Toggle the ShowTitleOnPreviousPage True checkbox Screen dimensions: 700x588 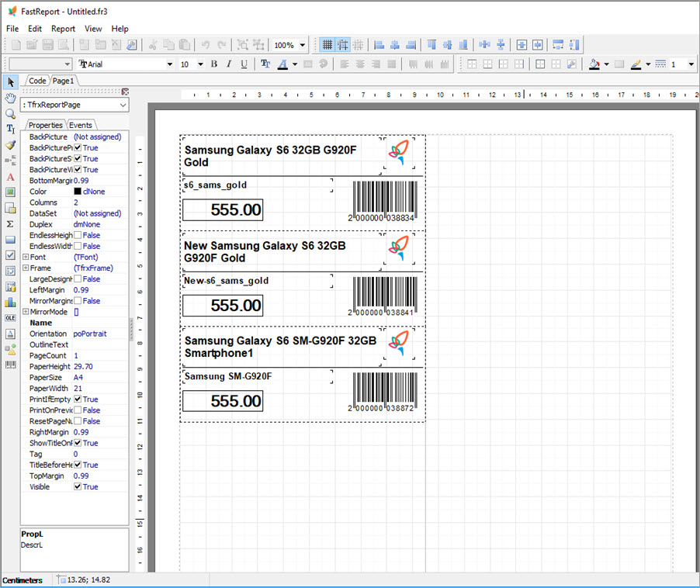[78, 443]
